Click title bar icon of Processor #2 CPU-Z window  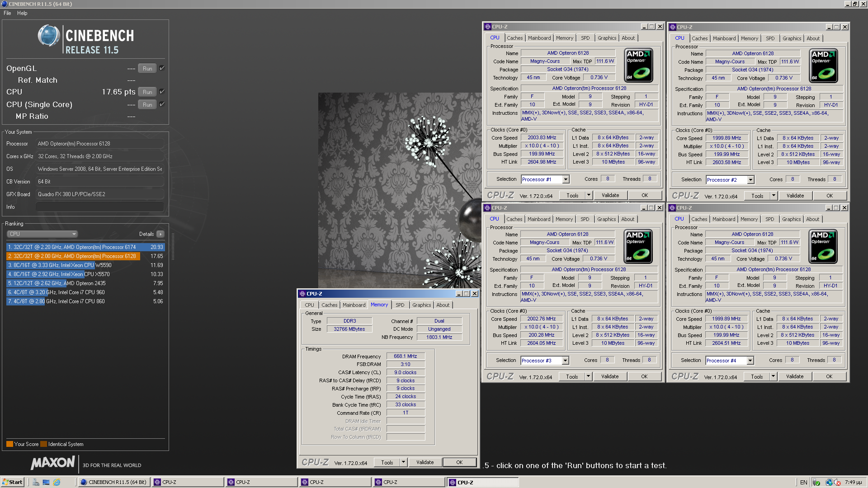point(672,27)
